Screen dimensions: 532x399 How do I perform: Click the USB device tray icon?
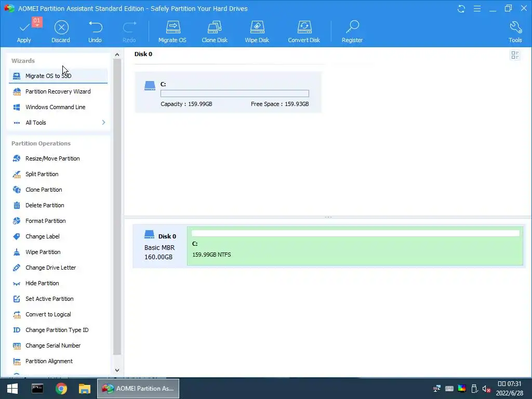474,389
